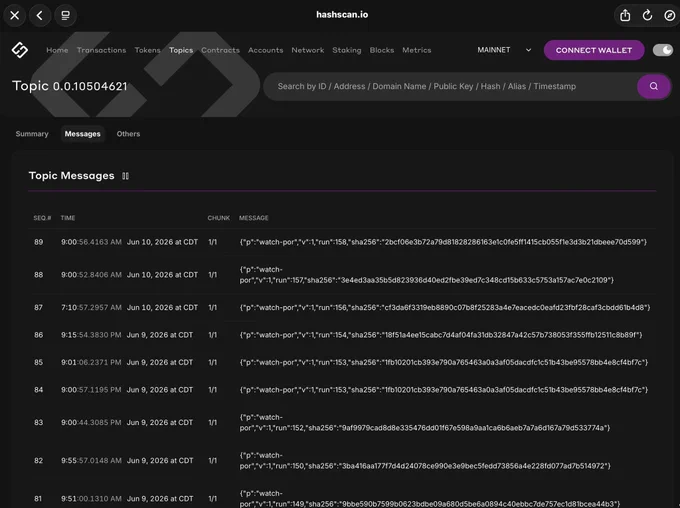The image size is (680, 508).
Task: Open the Accounts nav item
Action: pyautogui.click(x=265, y=50)
